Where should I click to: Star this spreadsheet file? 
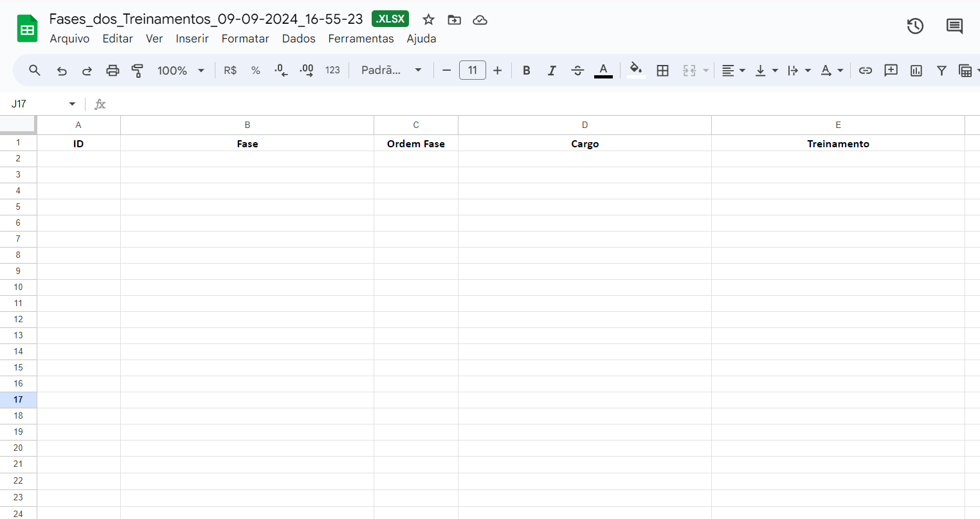pyautogui.click(x=428, y=19)
